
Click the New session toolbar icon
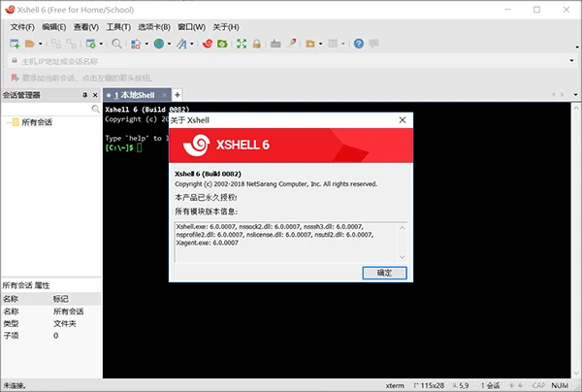(x=15, y=44)
